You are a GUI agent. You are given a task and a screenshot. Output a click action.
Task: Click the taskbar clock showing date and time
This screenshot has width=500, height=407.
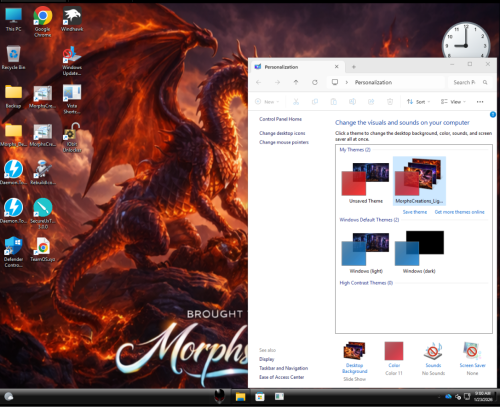(483, 396)
